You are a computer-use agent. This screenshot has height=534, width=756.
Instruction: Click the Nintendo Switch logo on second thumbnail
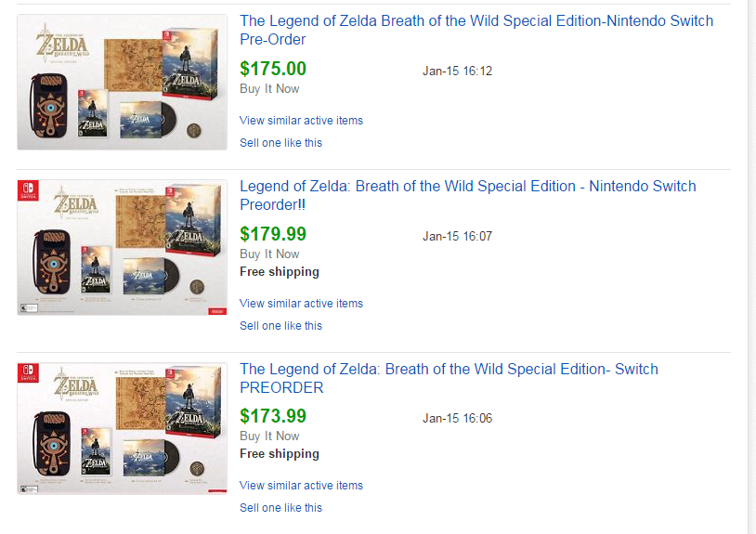pyautogui.click(x=28, y=189)
